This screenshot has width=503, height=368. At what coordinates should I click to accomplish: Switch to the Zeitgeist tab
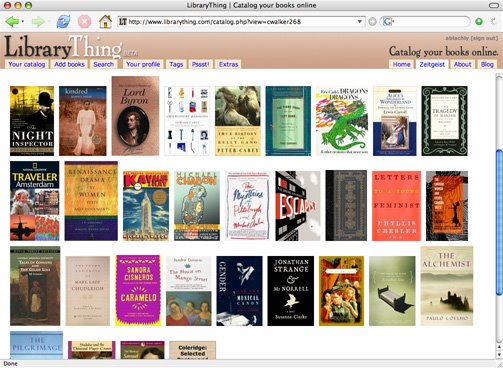432,64
